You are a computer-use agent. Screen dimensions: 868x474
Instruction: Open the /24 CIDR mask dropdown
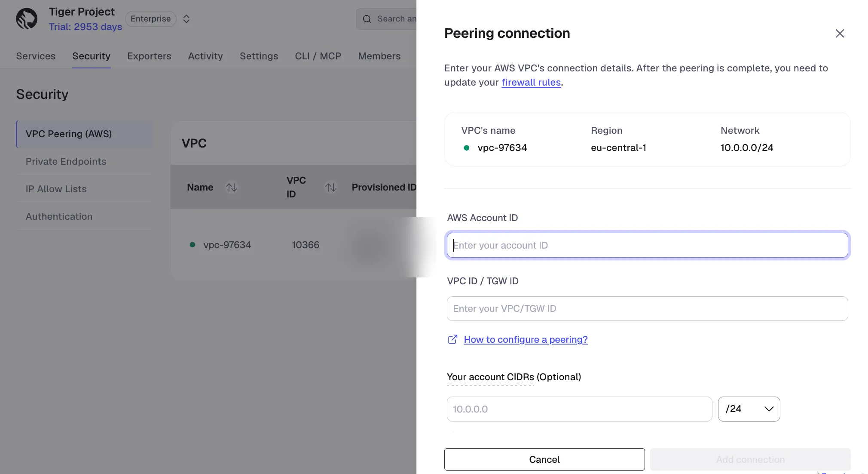tap(749, 409)
